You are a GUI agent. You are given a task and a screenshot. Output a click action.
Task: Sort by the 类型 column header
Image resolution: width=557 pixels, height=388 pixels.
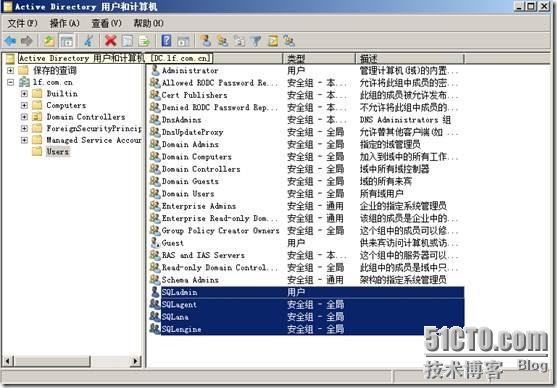point(319,59)
